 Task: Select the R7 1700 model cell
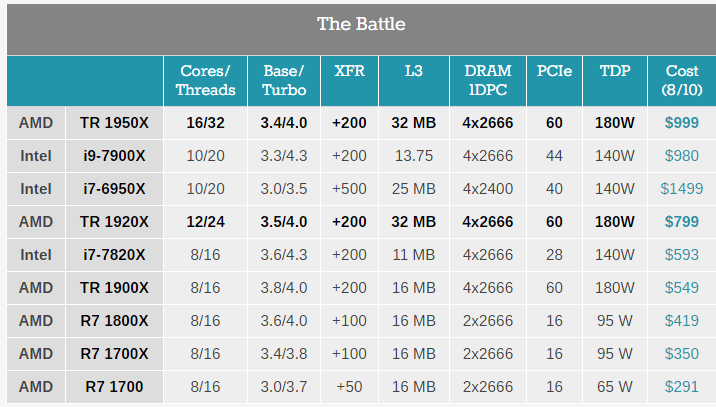tap(114, 387)
